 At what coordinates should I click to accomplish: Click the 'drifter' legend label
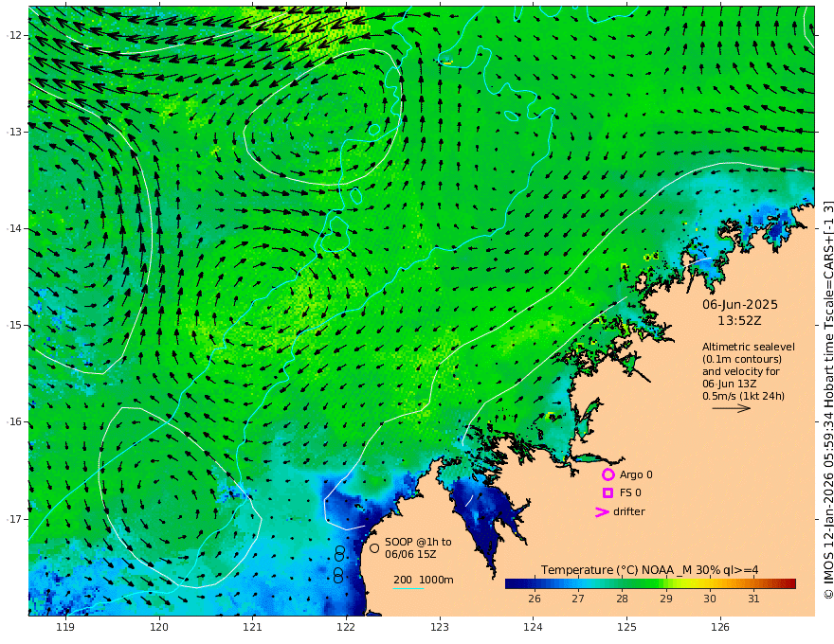pos(629,511)
